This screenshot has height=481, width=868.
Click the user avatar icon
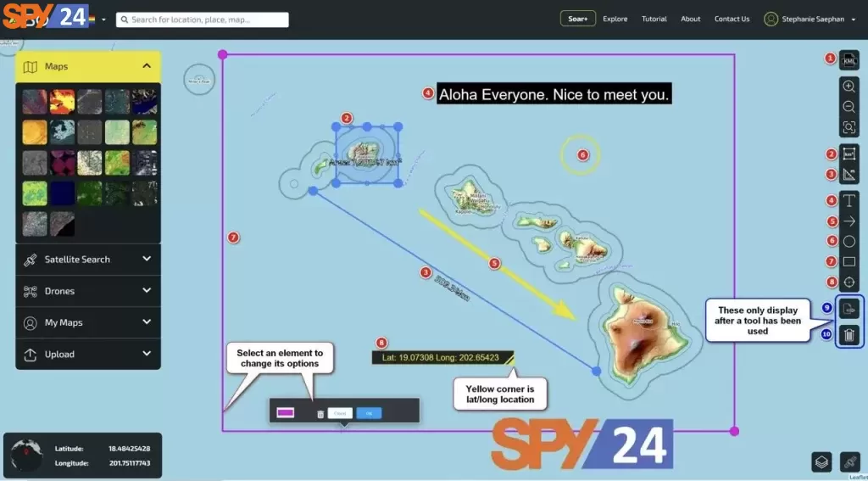[x=771, y=19]
